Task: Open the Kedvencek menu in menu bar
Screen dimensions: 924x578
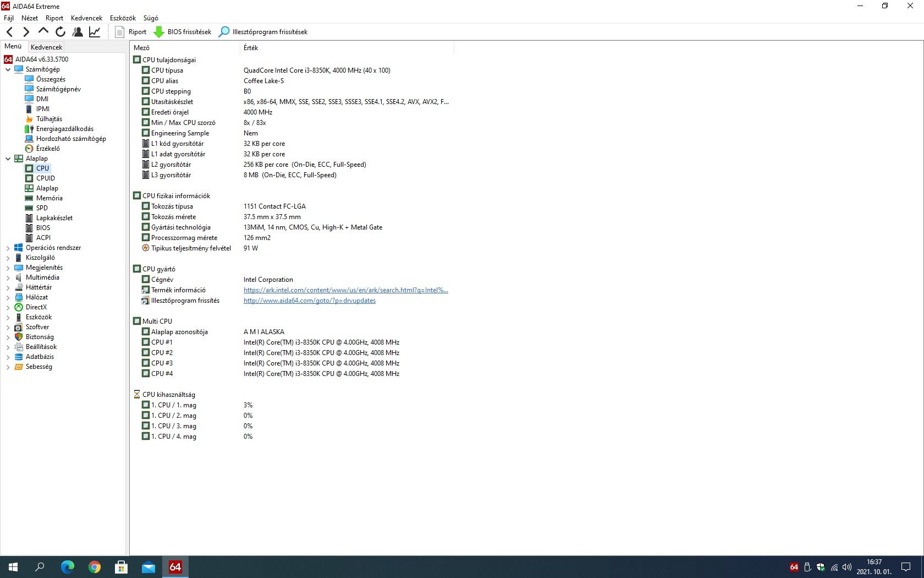Action: tap(86, 18)
